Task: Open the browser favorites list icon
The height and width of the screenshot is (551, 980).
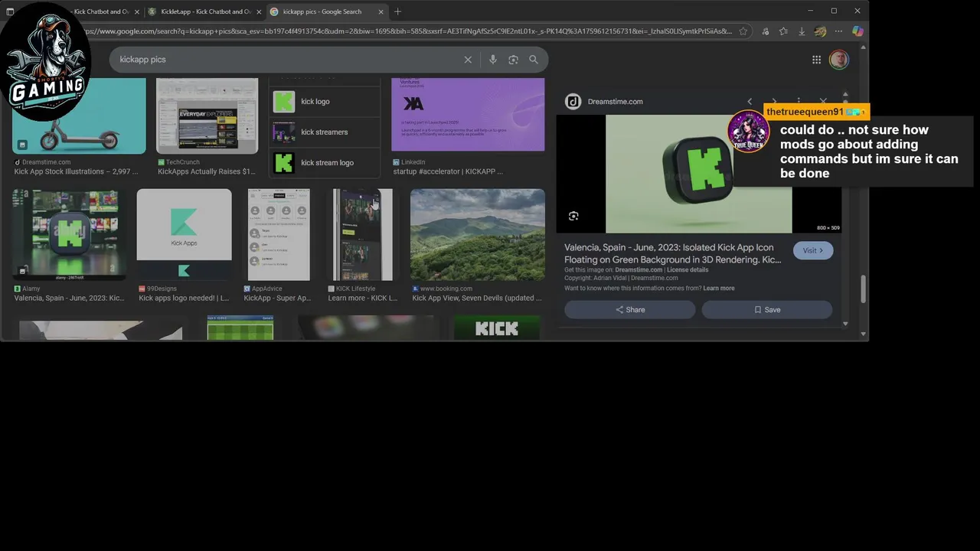Action: click(783, 31)
